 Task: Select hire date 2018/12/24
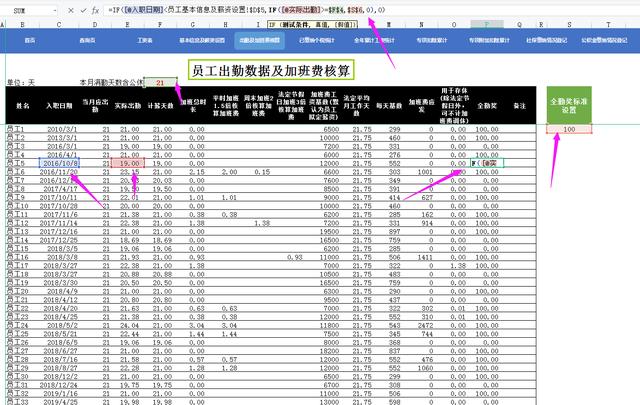click(x=59, y=385)
